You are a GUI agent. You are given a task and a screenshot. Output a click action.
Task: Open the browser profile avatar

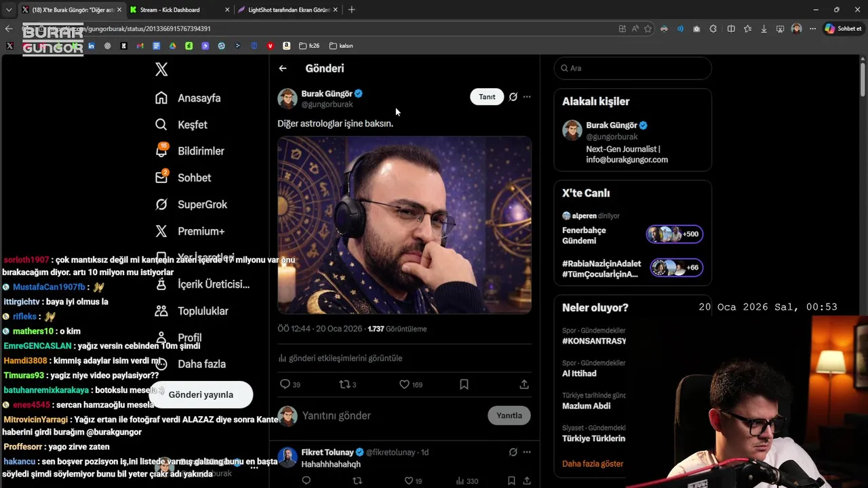(796, 28)
